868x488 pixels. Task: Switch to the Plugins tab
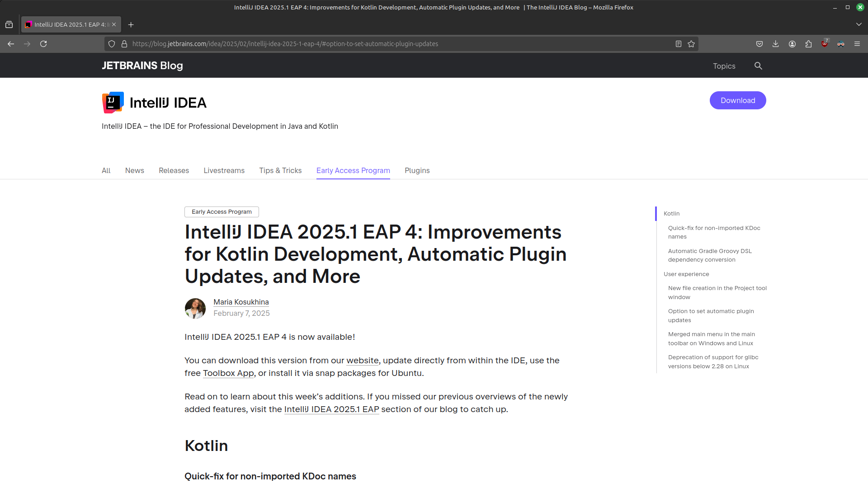(x=417, y=170)
